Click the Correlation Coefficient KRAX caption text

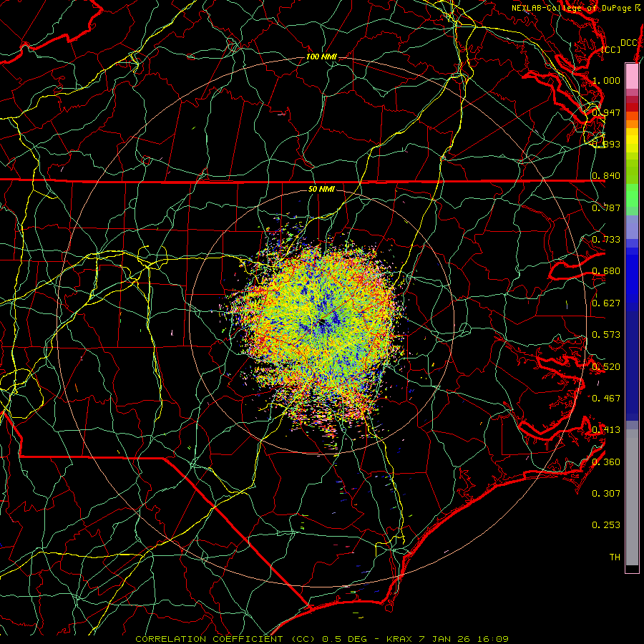click(x=322, y=639)
